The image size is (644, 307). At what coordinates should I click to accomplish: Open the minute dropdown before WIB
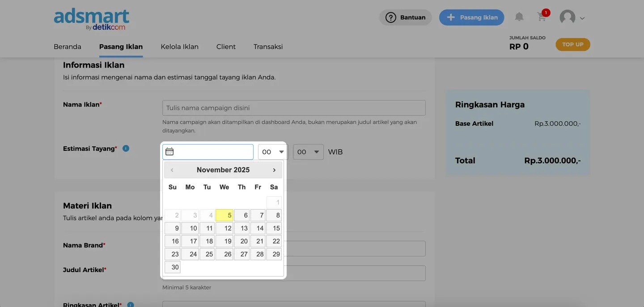[308, 152]
